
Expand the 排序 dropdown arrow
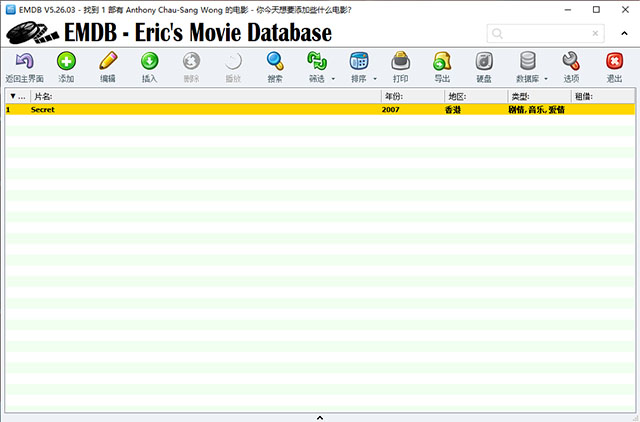pos(375,79)
